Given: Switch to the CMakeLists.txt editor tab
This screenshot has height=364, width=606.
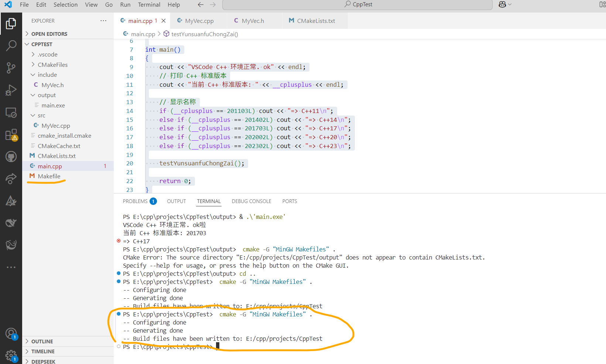Looking at the screenshot, I should click(315, 21).
